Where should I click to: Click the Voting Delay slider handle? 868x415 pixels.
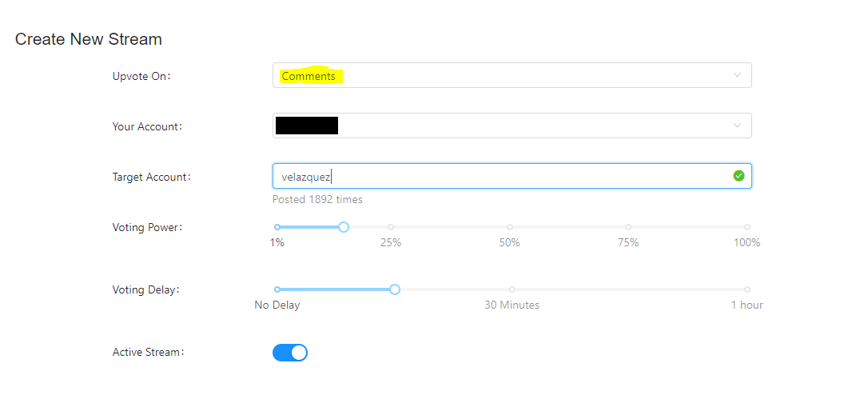395,289
